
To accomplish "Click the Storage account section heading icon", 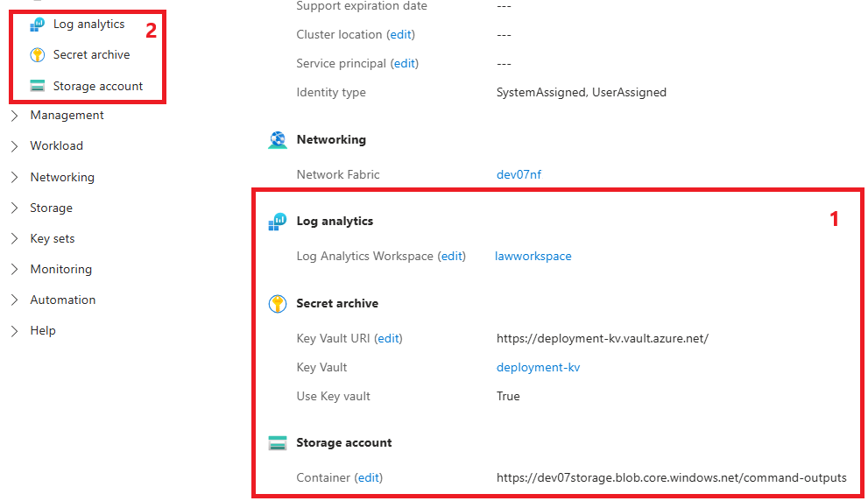I will tap(277, 443).
